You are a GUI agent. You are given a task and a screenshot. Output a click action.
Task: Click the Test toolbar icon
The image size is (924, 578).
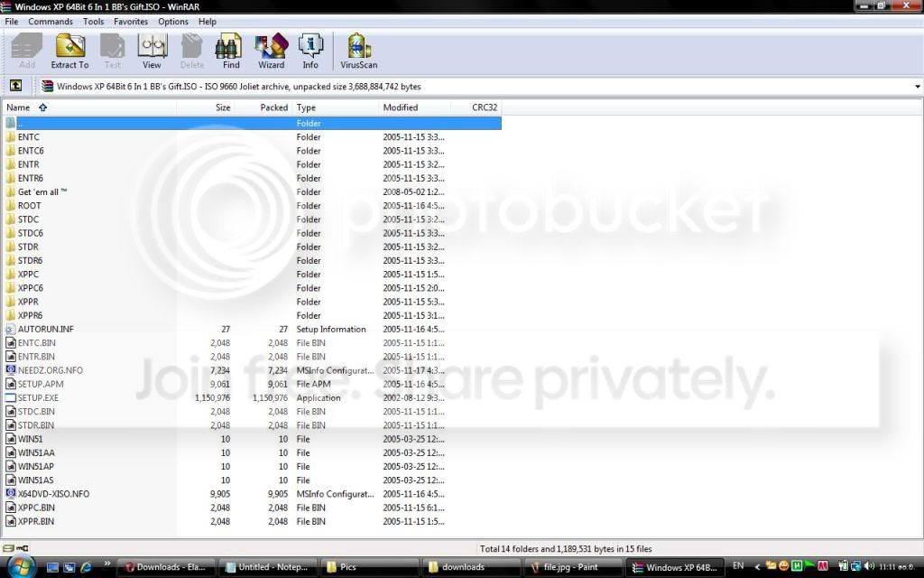[112, 51]
